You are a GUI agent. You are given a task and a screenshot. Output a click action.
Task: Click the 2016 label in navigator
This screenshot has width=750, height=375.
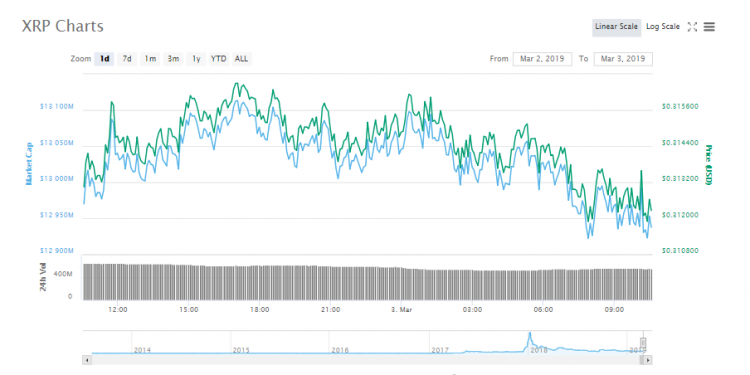coord(340,350)
